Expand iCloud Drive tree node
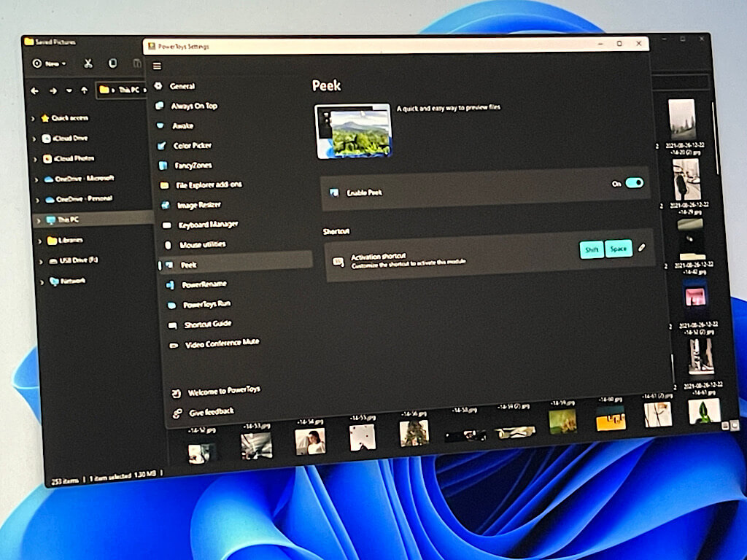The width and height of the screenshot is (747, 560). tap(34, 139)
